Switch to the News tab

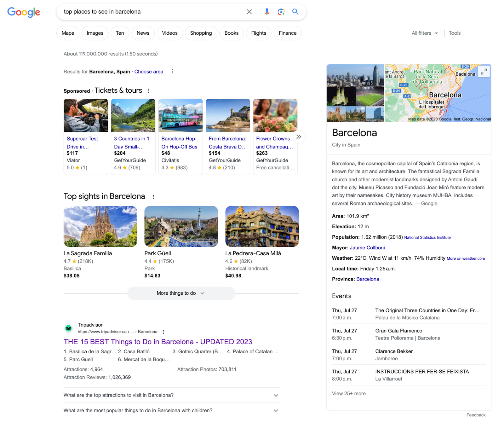point(143,33)
